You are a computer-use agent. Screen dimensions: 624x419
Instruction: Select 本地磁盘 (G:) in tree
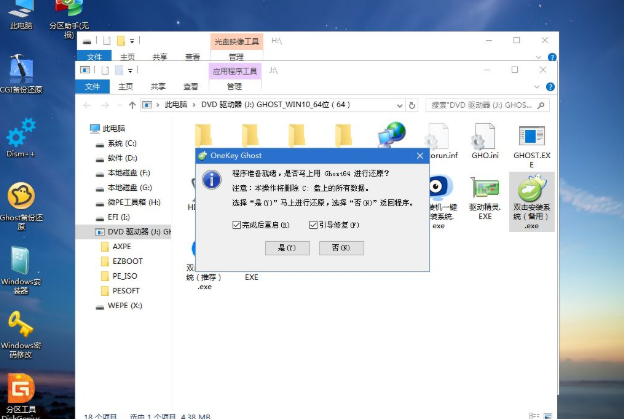click(124, 187)
